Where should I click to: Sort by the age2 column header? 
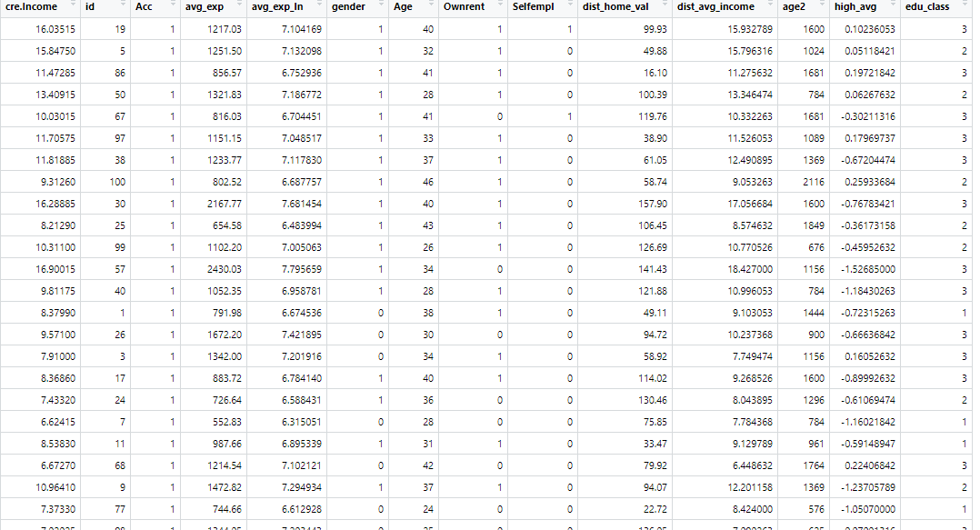[x=803, y=7]
